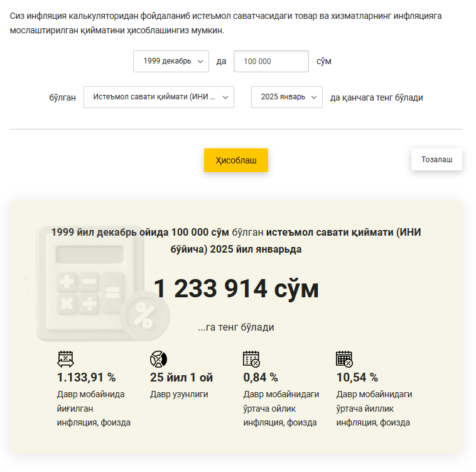Click the Давр узунлиги label
The width and height of the screenshot is (476, 472).
[x=179, y=394]
